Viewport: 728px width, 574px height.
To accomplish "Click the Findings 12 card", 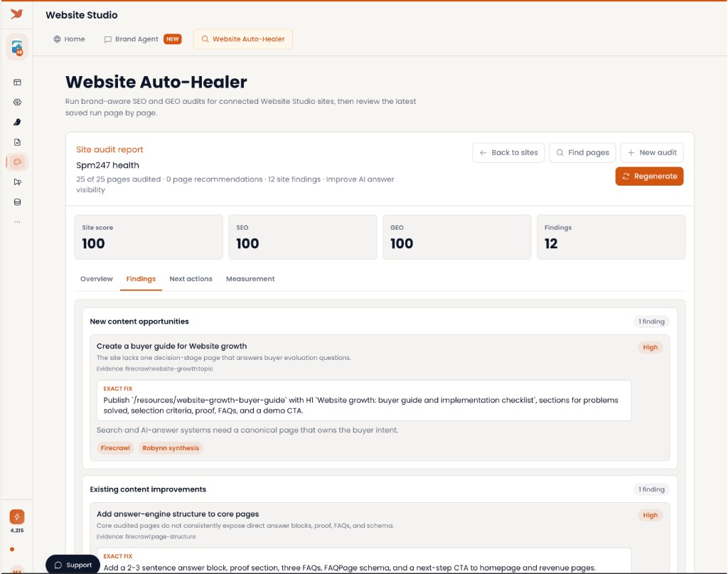I will [611, 237].
